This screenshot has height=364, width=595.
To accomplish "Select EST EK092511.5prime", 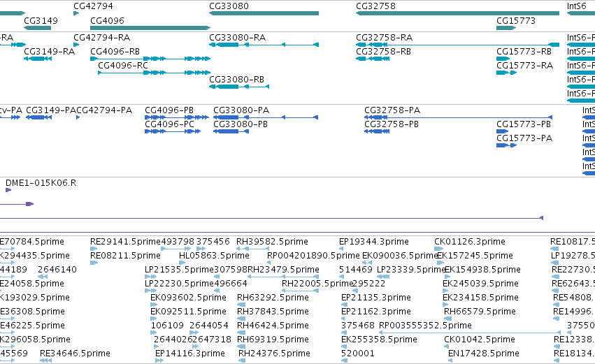I will [188, 312].
